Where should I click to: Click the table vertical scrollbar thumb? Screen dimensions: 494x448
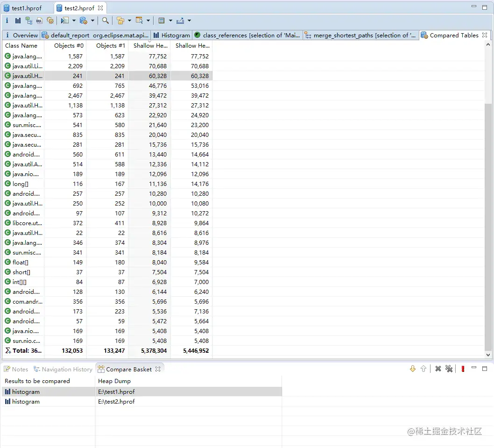(x=488, y=227)
